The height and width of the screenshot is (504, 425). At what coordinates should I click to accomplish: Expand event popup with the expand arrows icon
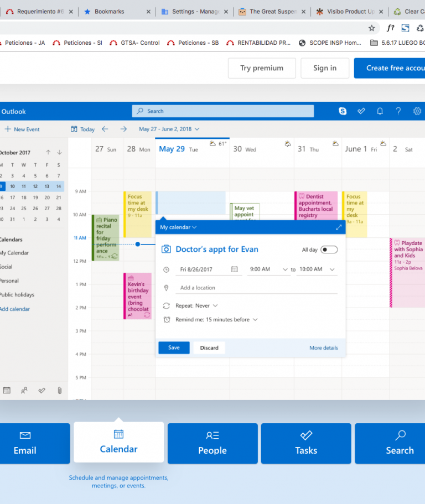coord(339,227)
